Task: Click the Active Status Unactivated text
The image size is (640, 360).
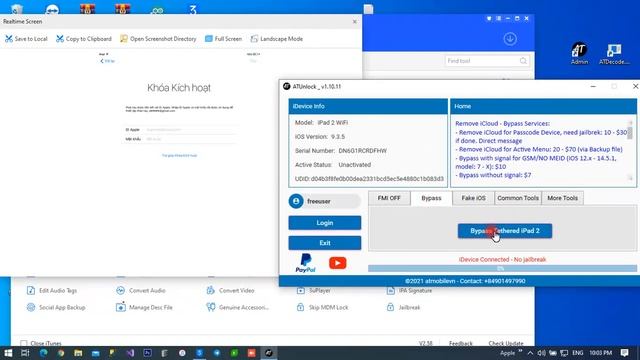Action: 355,165
